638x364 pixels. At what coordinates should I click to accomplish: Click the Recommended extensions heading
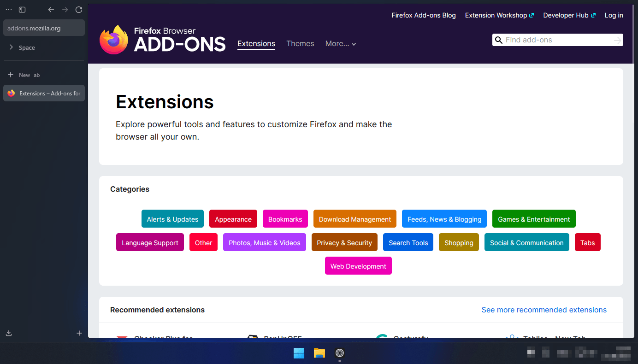(157, 310)
